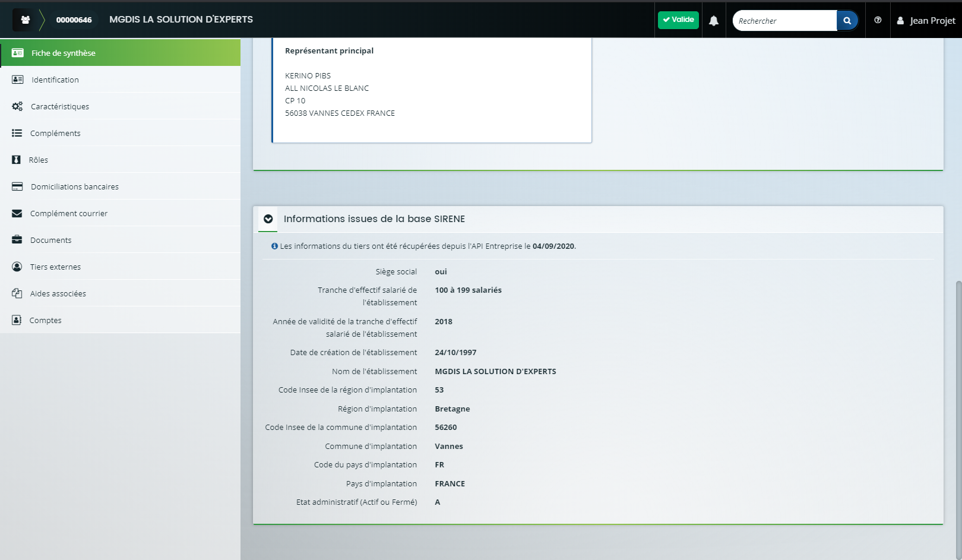The height and width of the screenshot is (560, 962).
Task: Click the Rôles tie icon
Action: pyautogui.click(x=16, y=160)
